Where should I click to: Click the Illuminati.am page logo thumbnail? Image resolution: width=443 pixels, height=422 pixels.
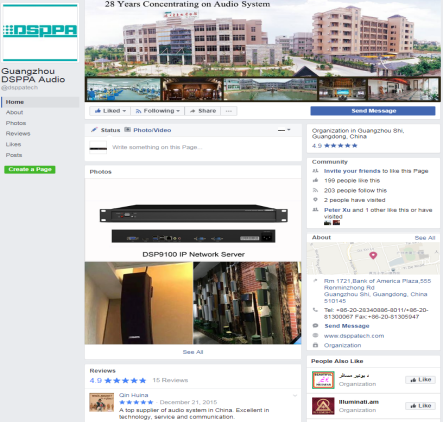coord(323,406)
